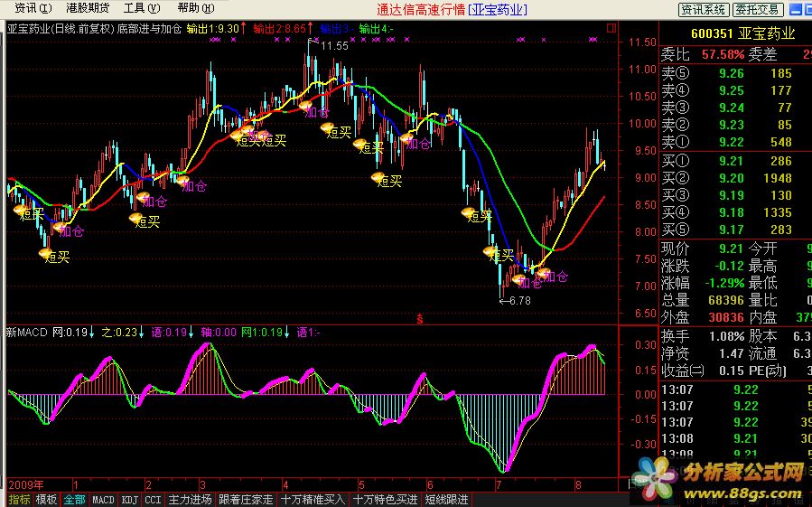Select the 全部 indicator tab
812x507 pixels.
(74, 499)
